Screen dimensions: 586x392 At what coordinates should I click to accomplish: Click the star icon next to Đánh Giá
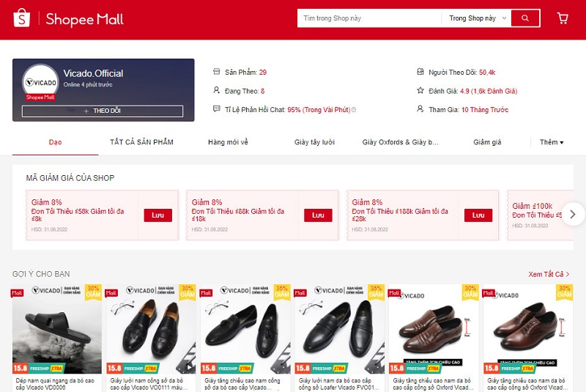click(420, 90)
